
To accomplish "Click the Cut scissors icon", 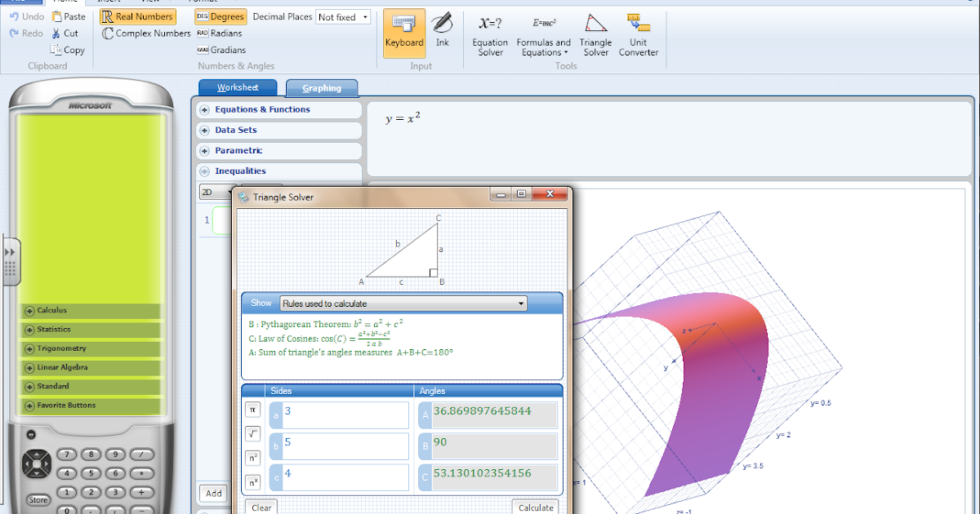I will point(56,33).
